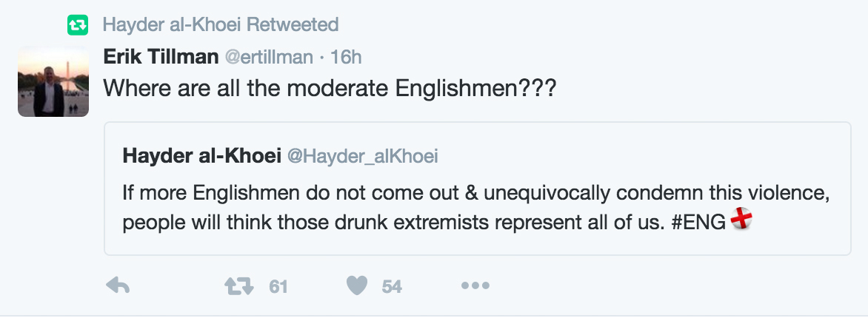Screen dimensions: 868x318
Task: Retweet the moderate Englishmen tweet
Action: click(239, 286)
